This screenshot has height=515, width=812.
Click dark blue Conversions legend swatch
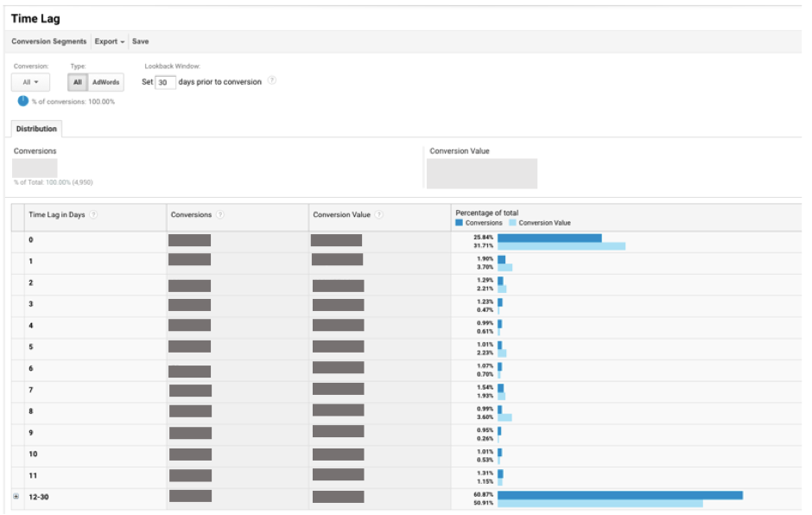[460, 223]
